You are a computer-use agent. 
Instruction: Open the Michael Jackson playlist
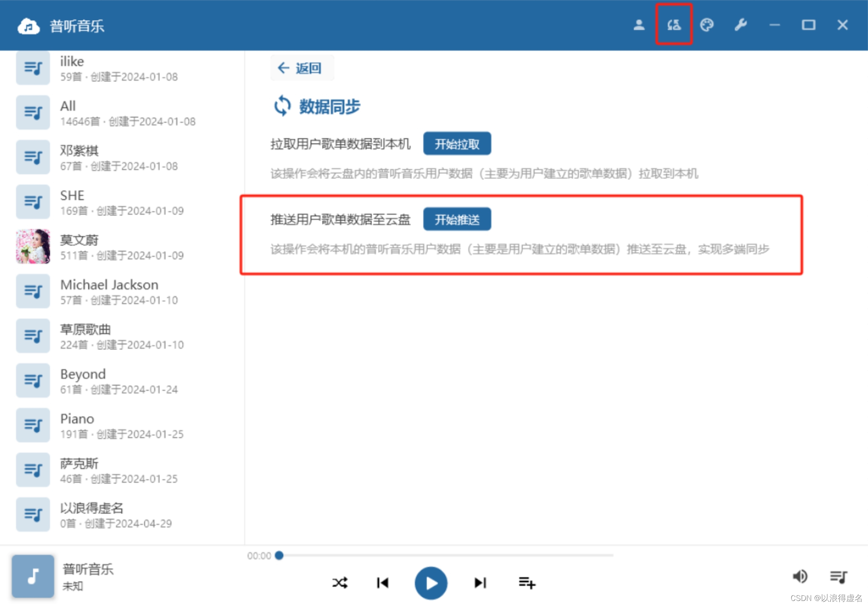pos(109,291)
